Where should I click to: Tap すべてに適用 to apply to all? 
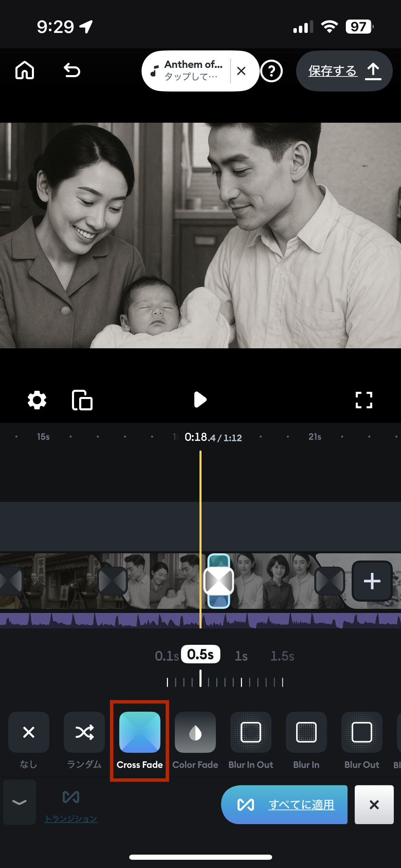(x=284, y=804)
